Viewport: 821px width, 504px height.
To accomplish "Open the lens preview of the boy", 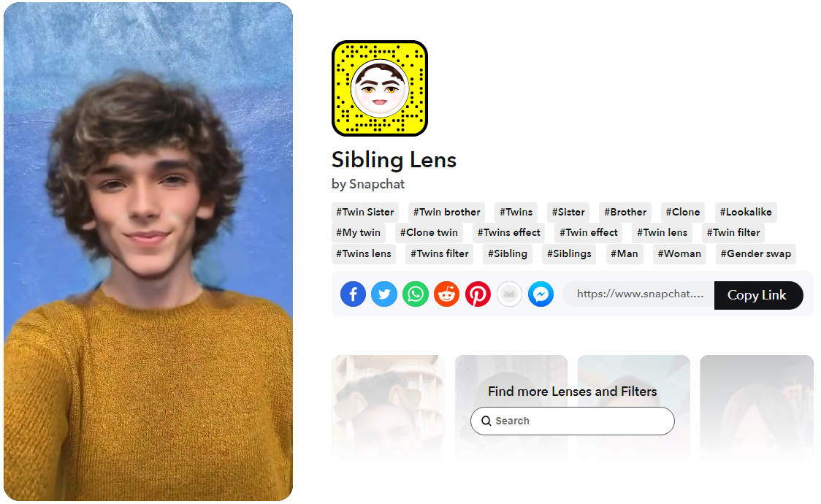I will click(x=148, y=252).
